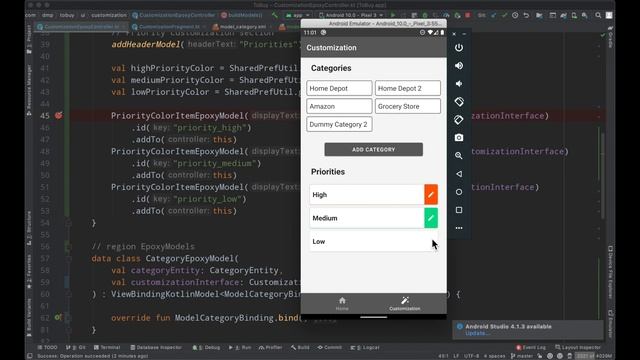Click the CustomizationEpoxyController breadcrumb item

pos(173,15)
